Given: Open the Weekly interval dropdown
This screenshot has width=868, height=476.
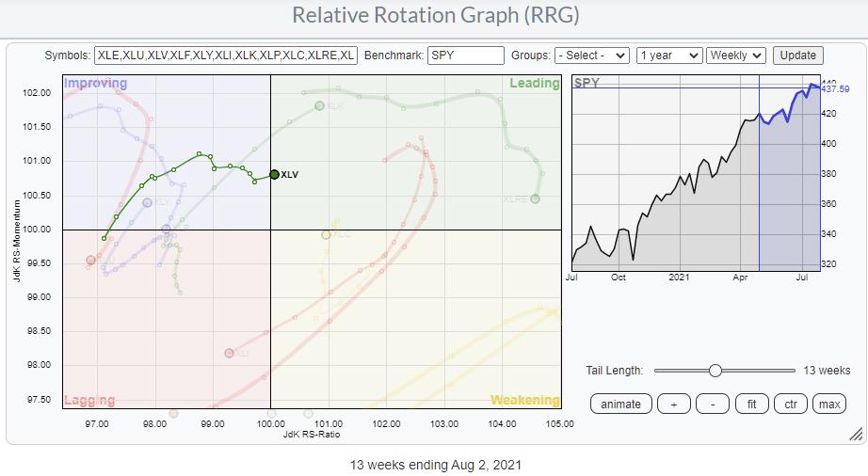Looking at the screenshot, I should 735,56.
